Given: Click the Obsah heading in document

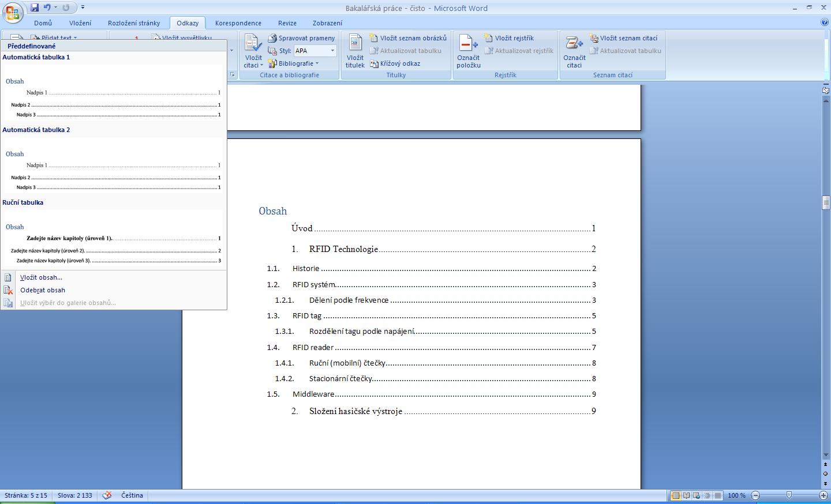Looking at the screenshot, I should pos(273,211).
